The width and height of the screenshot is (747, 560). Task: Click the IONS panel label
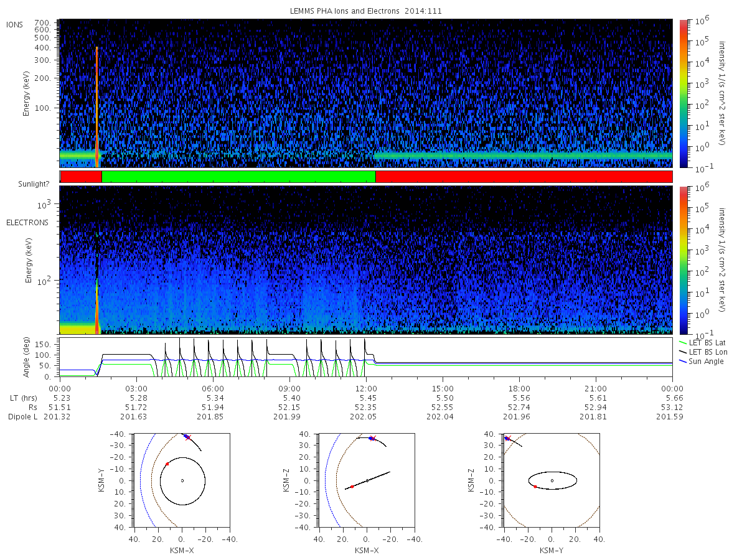click(x=15, y=24)
